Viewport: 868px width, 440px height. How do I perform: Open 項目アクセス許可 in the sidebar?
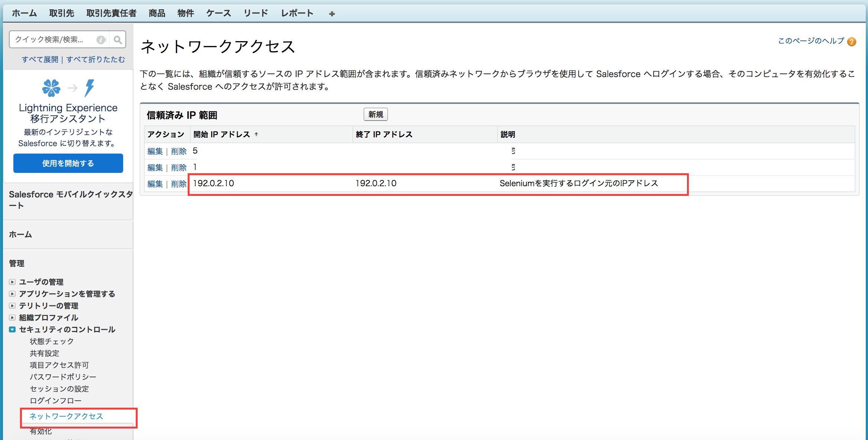coord(59,365)
